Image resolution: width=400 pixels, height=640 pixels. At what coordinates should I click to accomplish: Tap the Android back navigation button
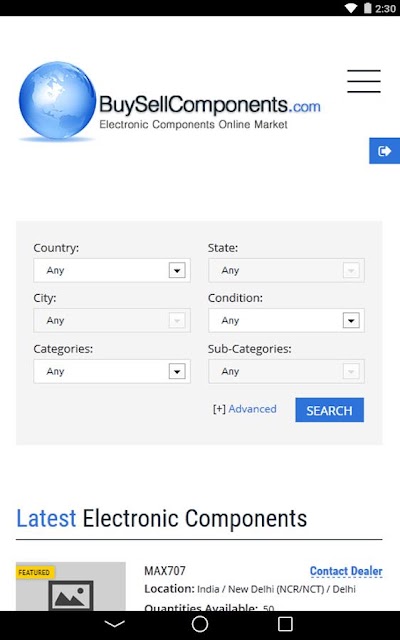(115, 624)
